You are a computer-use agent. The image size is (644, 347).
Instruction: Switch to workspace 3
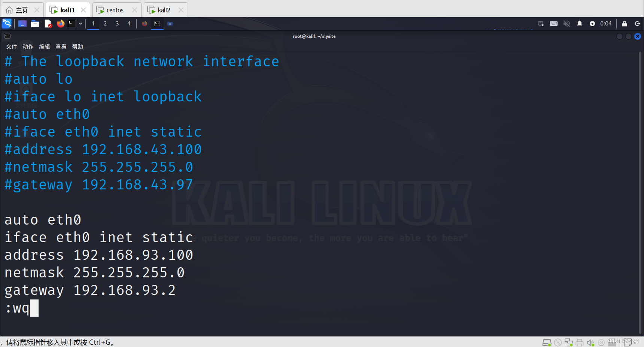[x=117, y=23]
